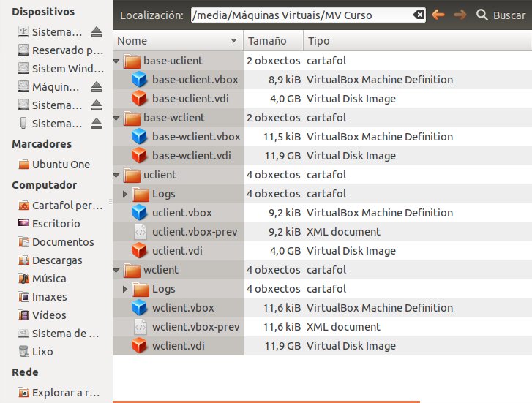This screenshot has height=403, width=532.
Task: Clear the location field with the X icon
Action: point(419,15)
